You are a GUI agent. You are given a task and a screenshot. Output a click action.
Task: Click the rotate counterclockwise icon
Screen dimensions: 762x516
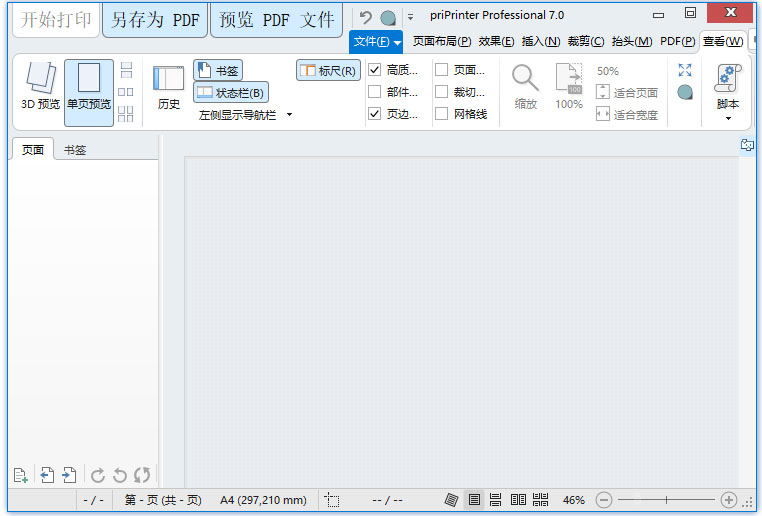120,475
